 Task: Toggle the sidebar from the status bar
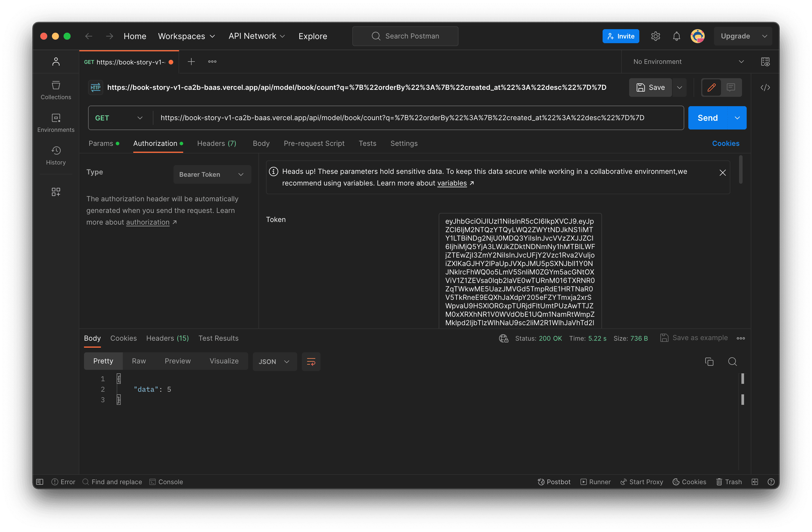tap(40, 482)
